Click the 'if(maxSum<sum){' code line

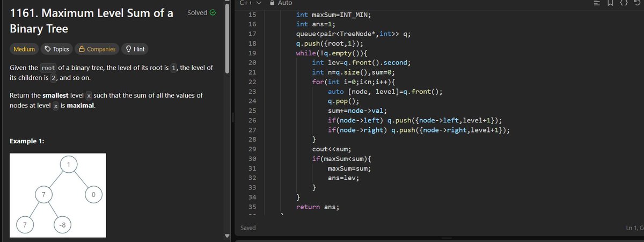tap(341, 159)
